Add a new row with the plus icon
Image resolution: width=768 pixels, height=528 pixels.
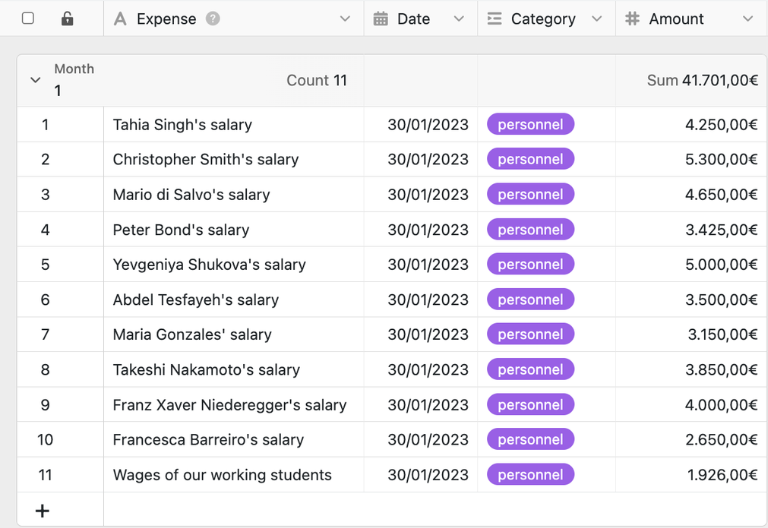click(43, 511)
